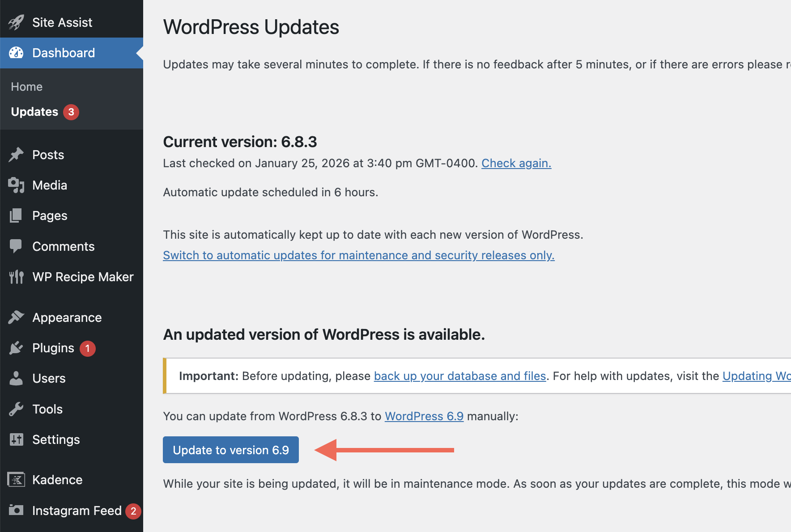Click the Current version: 6.8.3 heading
This screenshot has height=532, width=791.
(x=240, y=142)
